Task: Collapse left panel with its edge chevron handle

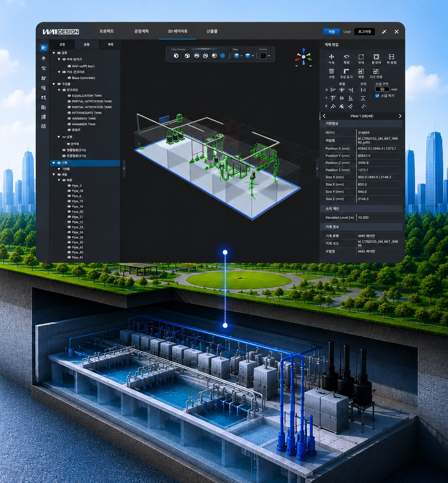Action: 124,169
